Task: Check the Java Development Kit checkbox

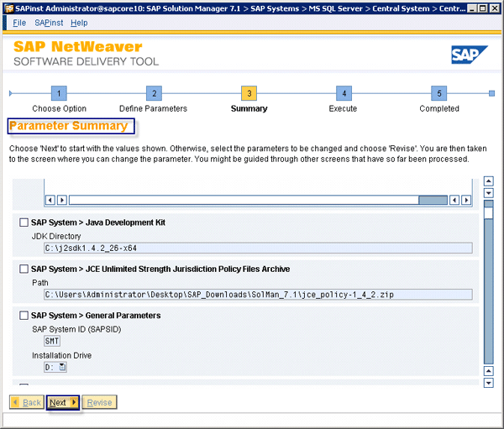Action: (x=24, y=222)
